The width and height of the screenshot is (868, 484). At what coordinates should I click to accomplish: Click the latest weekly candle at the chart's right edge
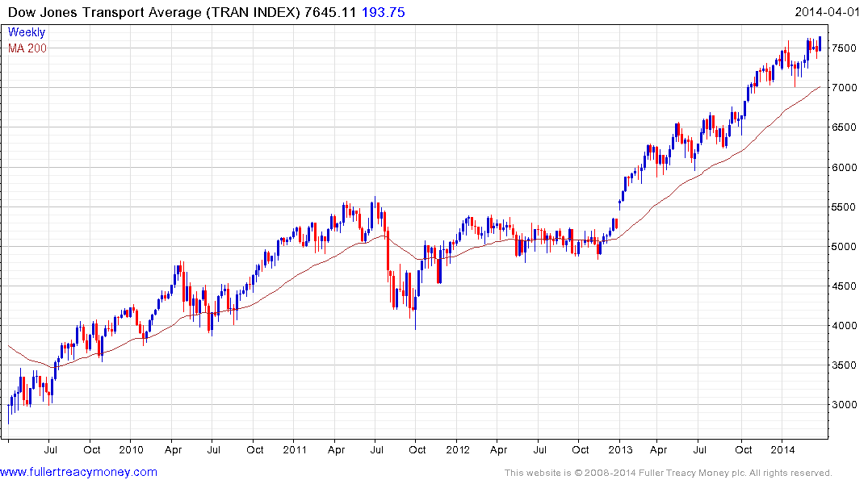[x=820, y=43]
